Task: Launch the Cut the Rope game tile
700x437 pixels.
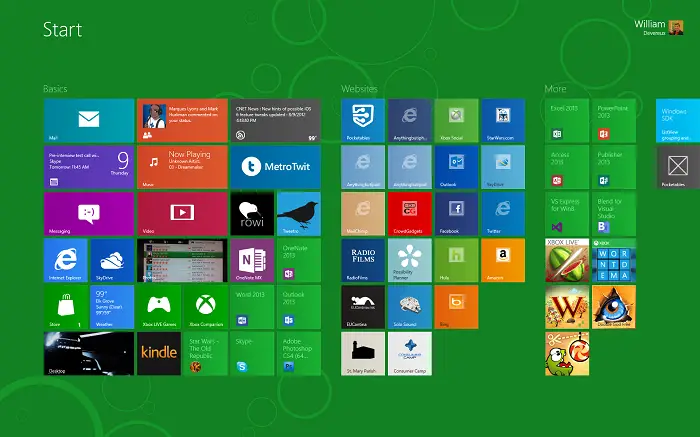Action: (567, 354)
